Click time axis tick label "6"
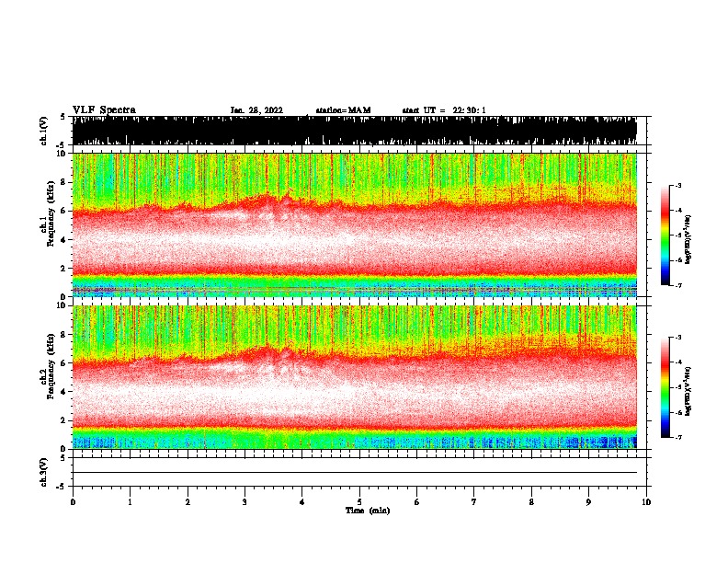Screen dimensions: 728x563 [x=417, y=502]
